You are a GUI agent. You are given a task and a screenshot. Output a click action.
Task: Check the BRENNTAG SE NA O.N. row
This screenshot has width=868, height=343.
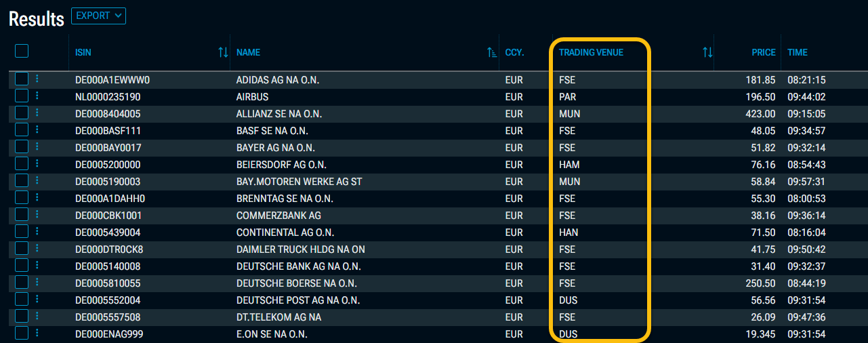click(22, 197)
